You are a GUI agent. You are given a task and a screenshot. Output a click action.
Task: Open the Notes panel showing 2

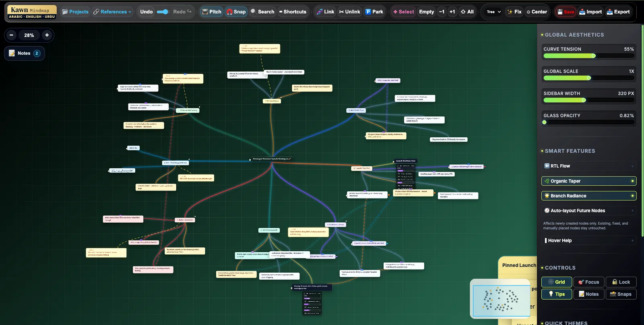[25, 53]
